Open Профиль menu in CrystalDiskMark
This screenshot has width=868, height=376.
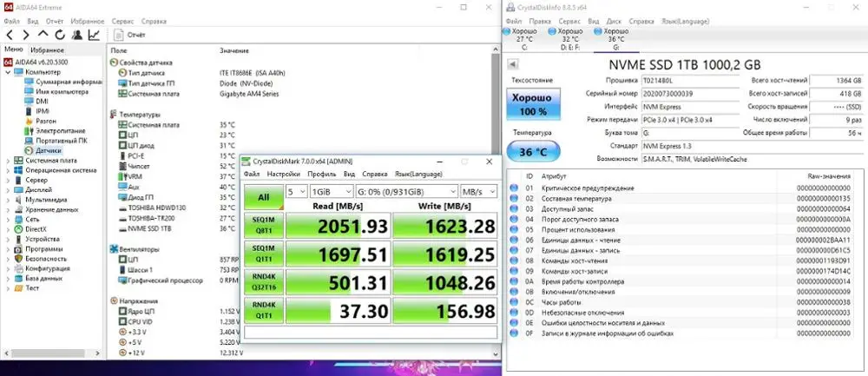[322, 174]
